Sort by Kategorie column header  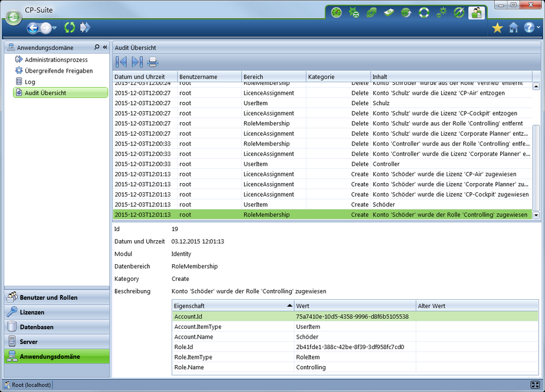(x=338, y=77)
